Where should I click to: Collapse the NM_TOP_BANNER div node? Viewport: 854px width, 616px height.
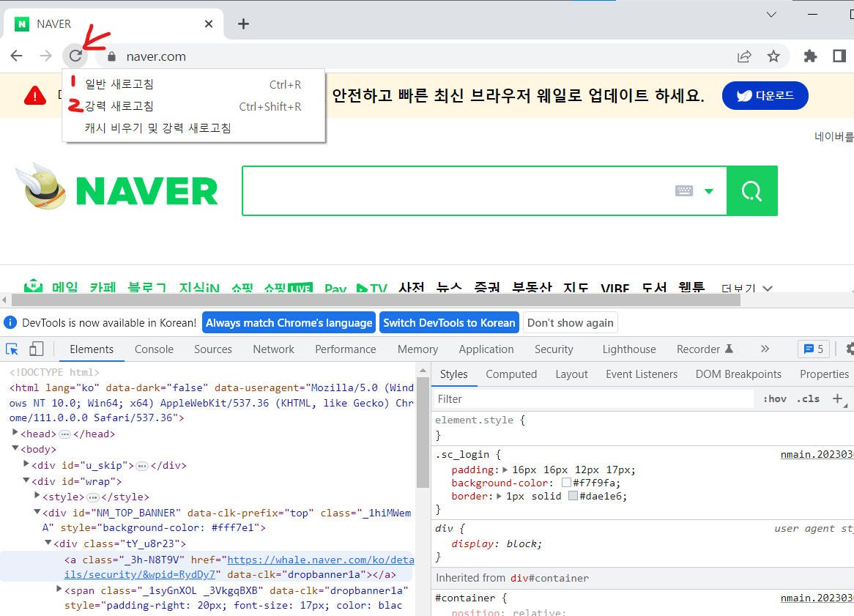[x=37, y=512]
